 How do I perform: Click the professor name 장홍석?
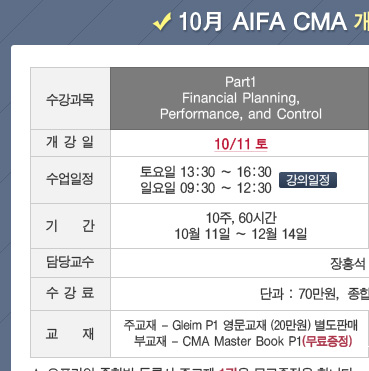(348, 264)
